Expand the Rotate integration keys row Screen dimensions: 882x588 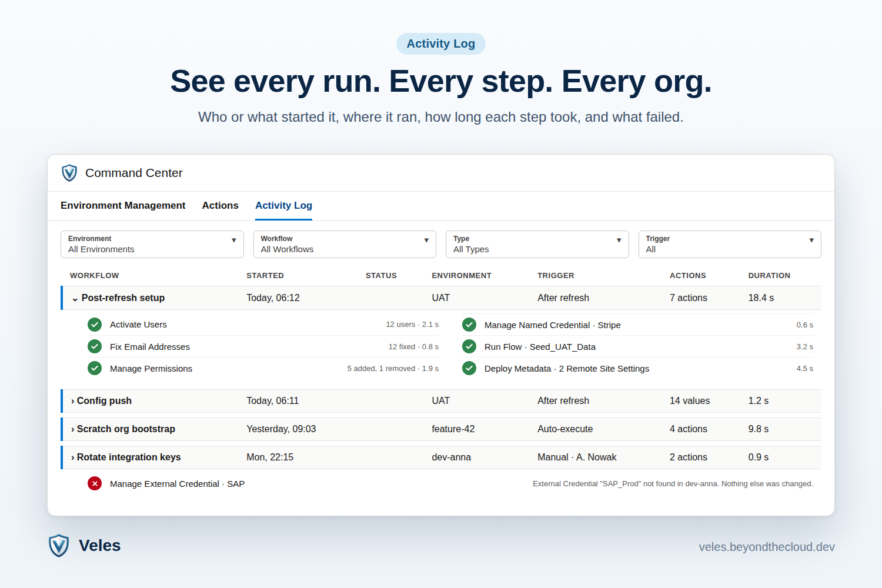pyautogui.click(x=73, y=457)
